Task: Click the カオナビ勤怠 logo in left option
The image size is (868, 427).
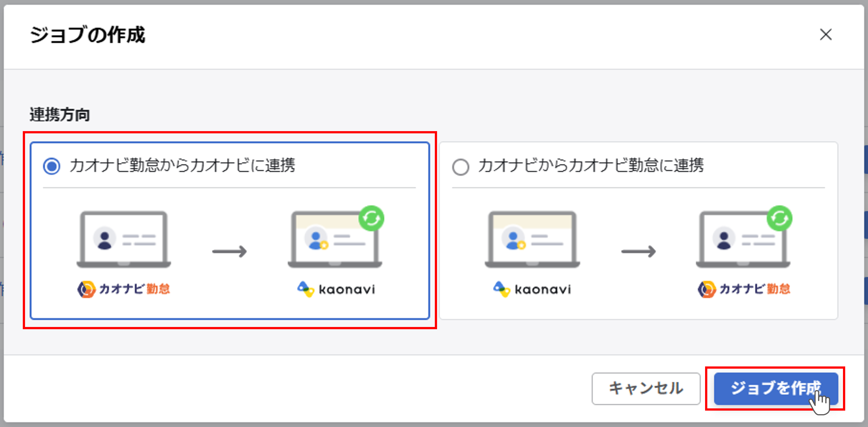Action: point(124,288)
